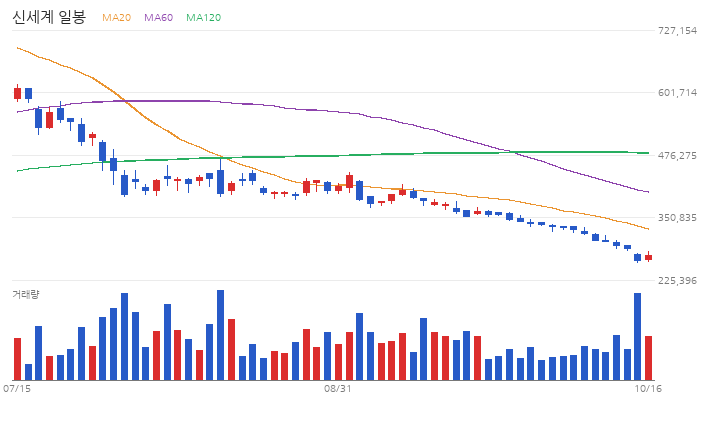
Task: Click the tallest blue volume bar near 10/16
Action: pyautogui.click(x=637, y=337)
